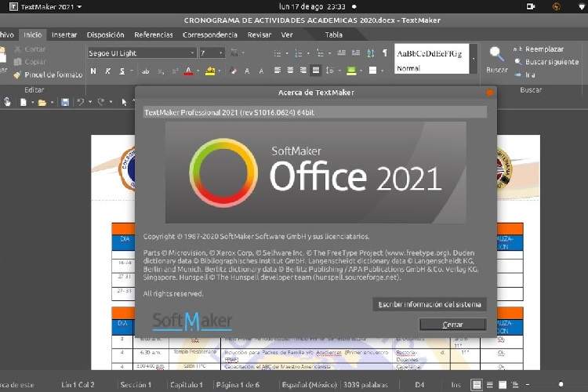This screenshot has height=392, width=588.
Task: Click the Ins insert mode indicator
Action: tap(456, 384)
